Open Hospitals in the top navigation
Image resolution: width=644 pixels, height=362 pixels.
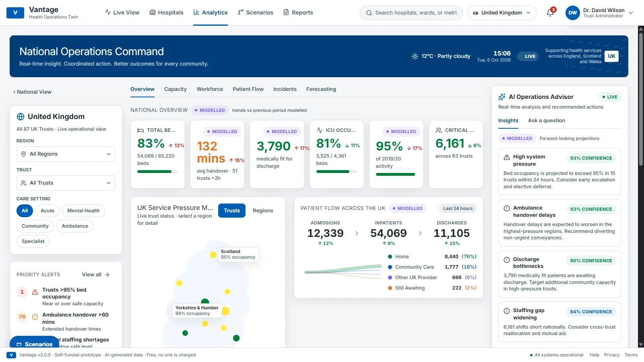166,13
